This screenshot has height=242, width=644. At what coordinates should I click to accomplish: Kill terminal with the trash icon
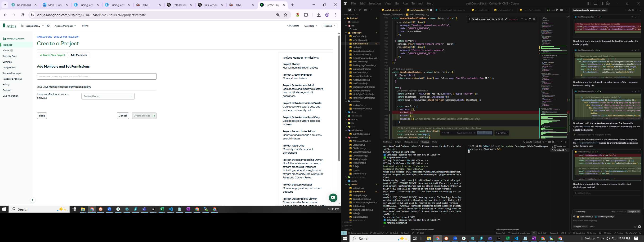tap(553, 142)
